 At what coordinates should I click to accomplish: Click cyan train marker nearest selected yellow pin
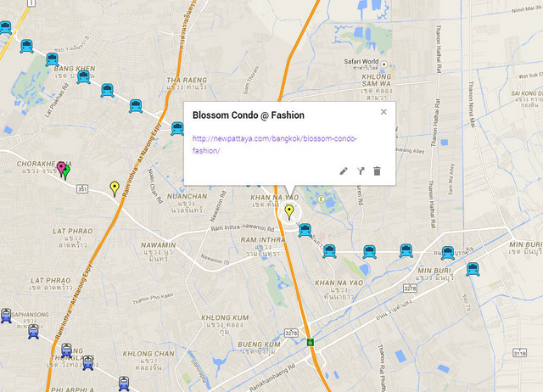click(x=305, y=231)
